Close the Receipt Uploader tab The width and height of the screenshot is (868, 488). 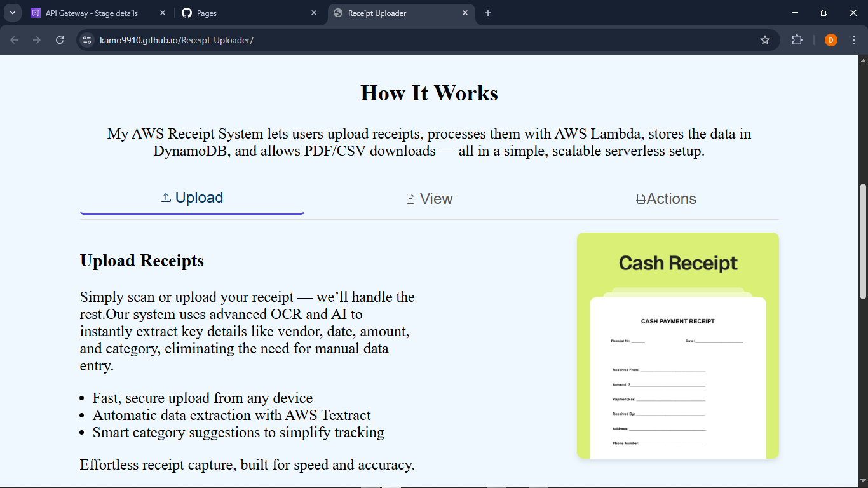tap(465, 13)
